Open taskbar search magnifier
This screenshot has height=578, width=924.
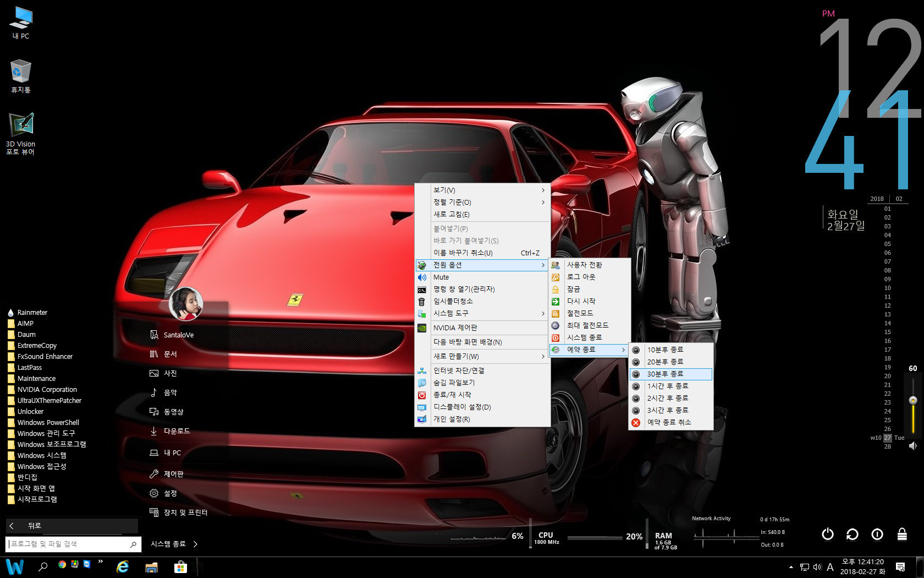[x=43, y=566]
